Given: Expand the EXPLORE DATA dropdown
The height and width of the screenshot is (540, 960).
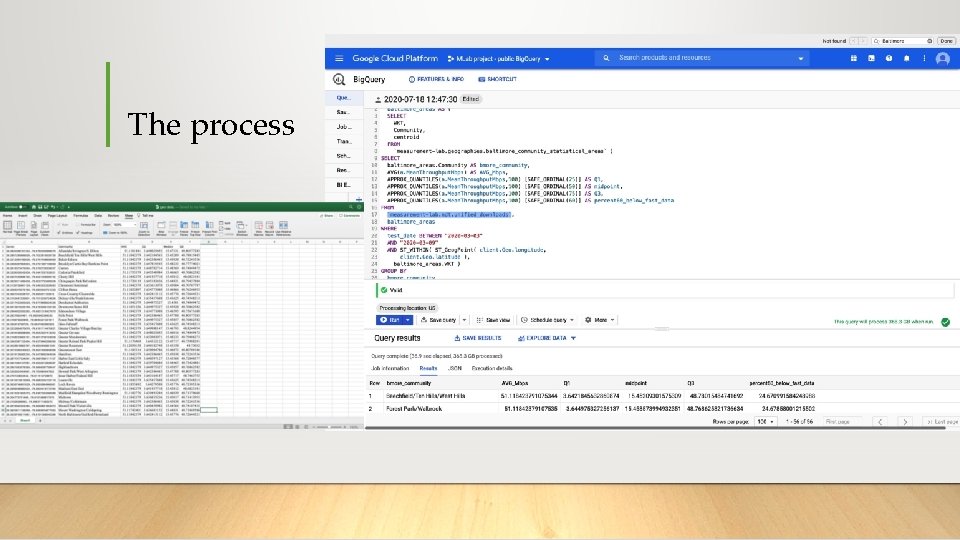Looking at the screenshot, I should [x=547, y=338].
